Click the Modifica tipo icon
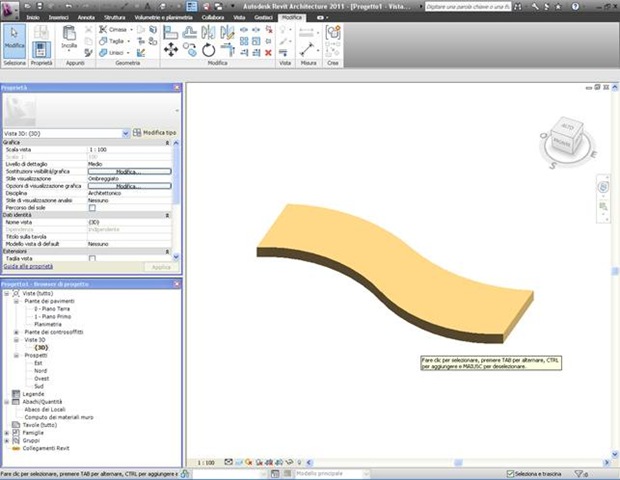 click(137, 132)
